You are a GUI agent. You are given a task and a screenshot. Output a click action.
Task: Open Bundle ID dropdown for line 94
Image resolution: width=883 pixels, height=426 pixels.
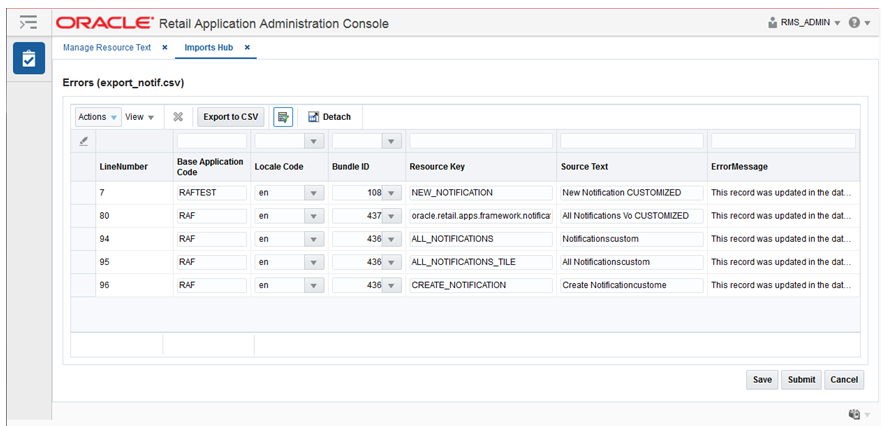click(391, 239)
